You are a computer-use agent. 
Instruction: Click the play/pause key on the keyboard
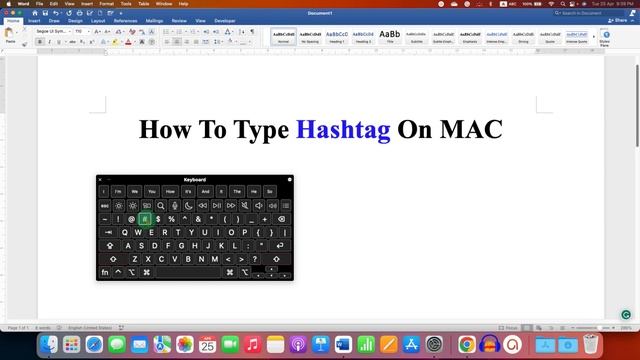(217, 206)
